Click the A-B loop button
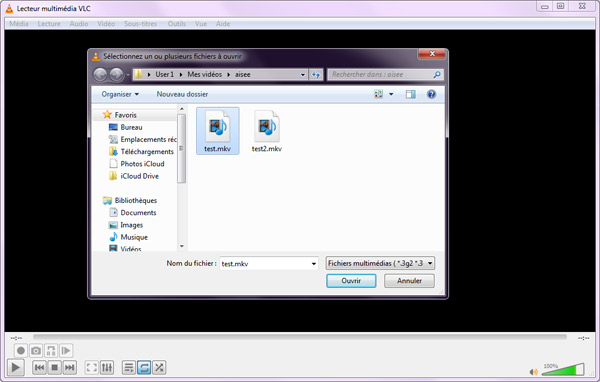This screenshot has height=382, width=600. tap(51, 351)
